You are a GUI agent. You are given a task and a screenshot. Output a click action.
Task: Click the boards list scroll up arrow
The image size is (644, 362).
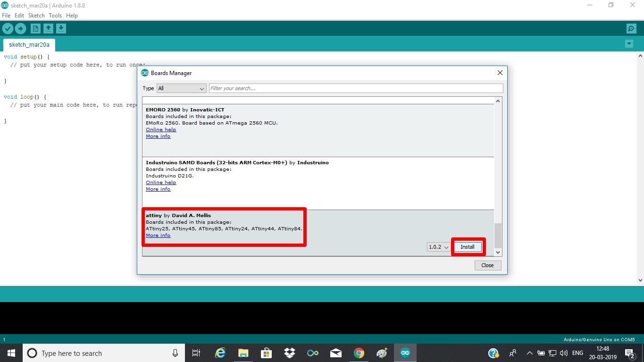(x=498, y=101)
